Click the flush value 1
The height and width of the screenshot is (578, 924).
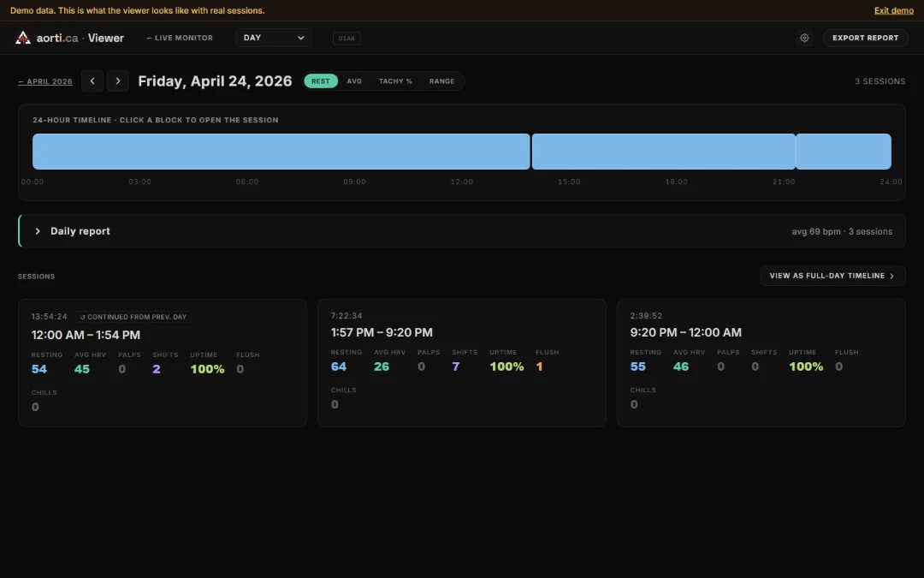pos(539,366)
